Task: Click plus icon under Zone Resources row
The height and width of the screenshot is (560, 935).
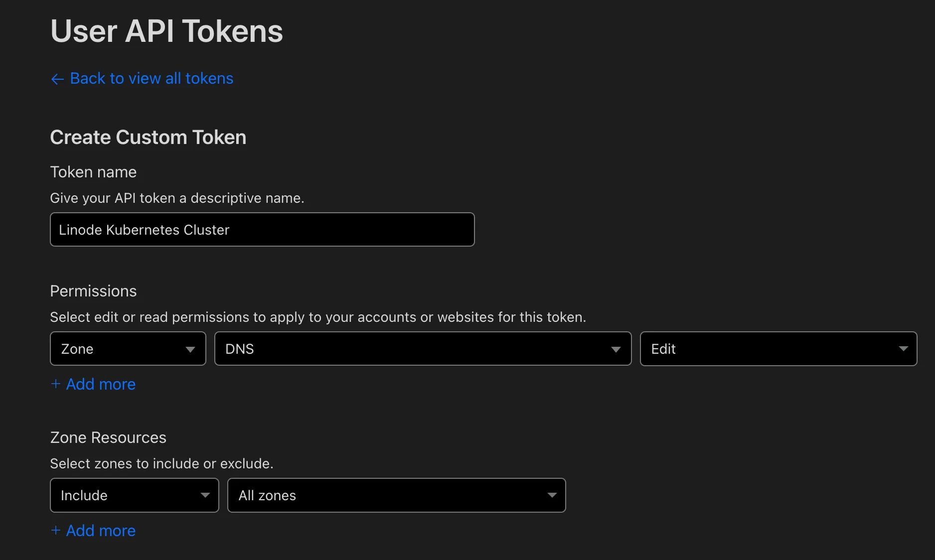Action: 56,530
